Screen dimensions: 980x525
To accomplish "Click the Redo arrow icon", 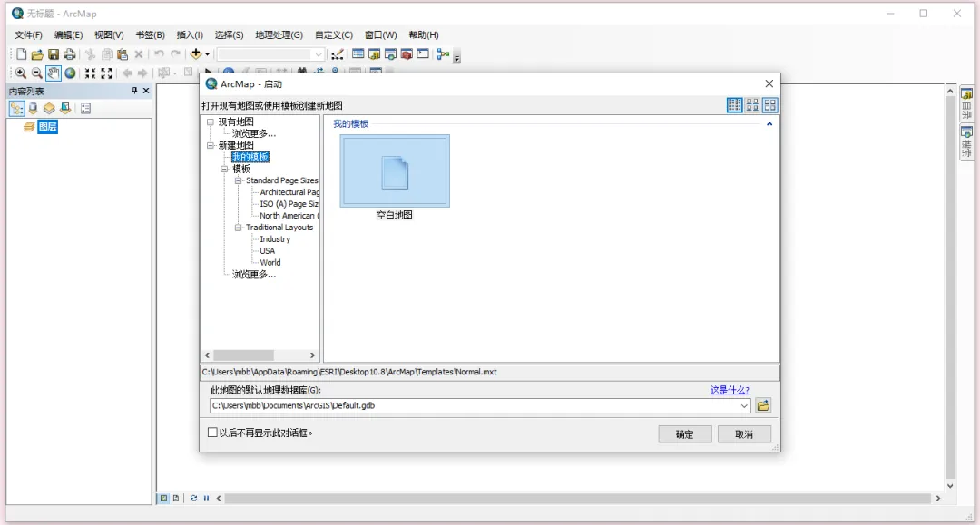I will pos(176,54).
